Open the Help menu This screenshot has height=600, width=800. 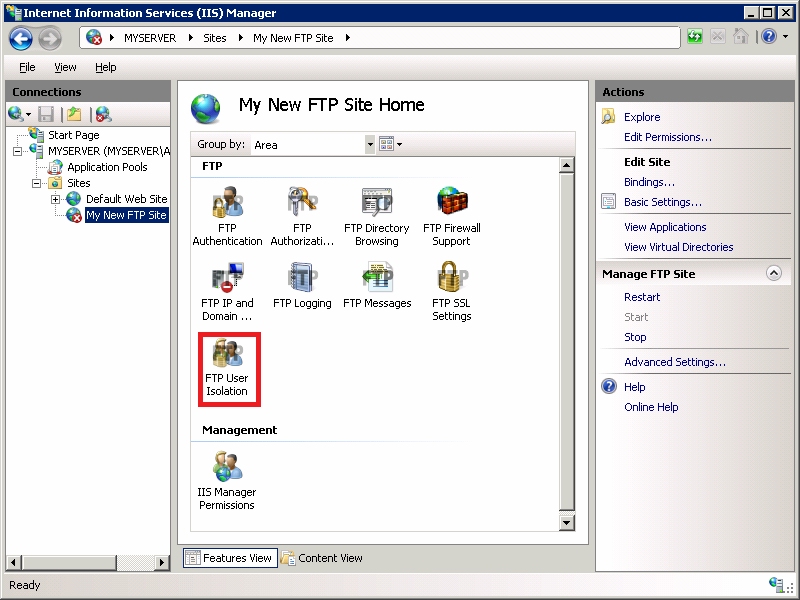coord(106,67)
